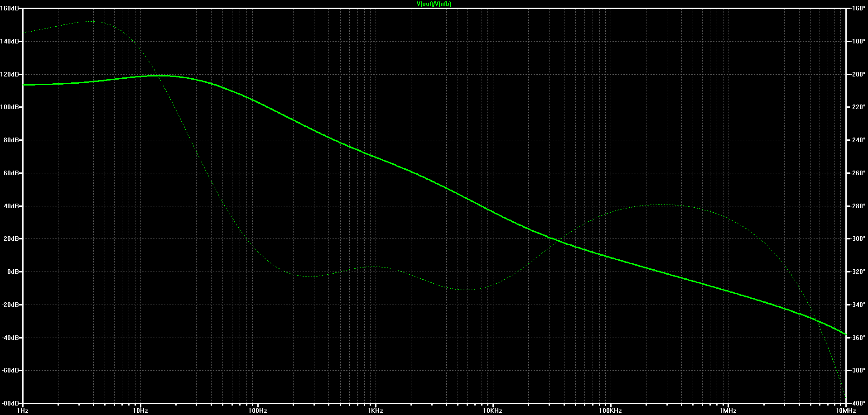Click the 1MHz label on the frequency axis
Viewport: 868px width, 415px height.
[728, 410]
